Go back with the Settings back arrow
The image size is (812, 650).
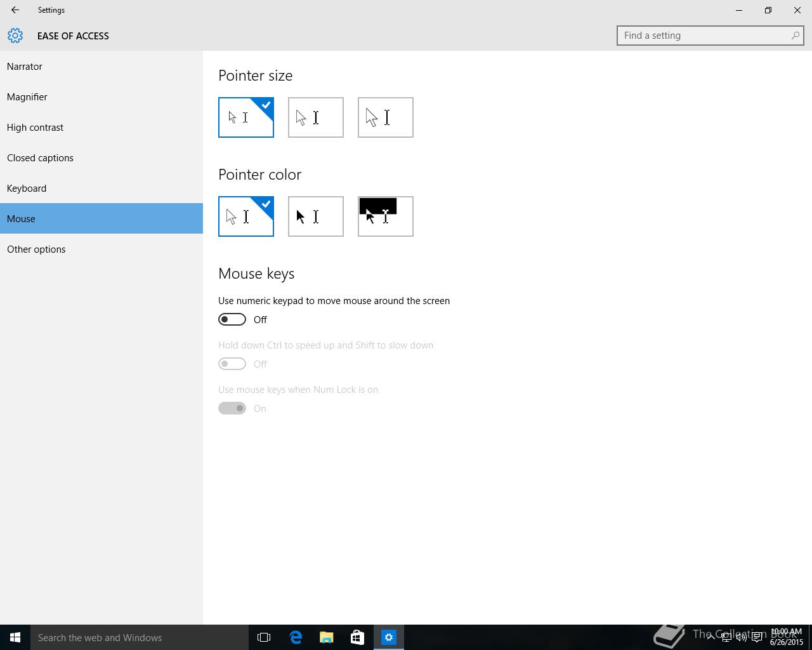coord(15,10)
